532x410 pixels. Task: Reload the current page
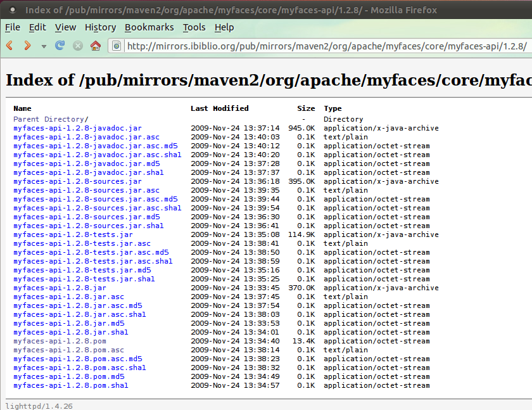(60, 45)
